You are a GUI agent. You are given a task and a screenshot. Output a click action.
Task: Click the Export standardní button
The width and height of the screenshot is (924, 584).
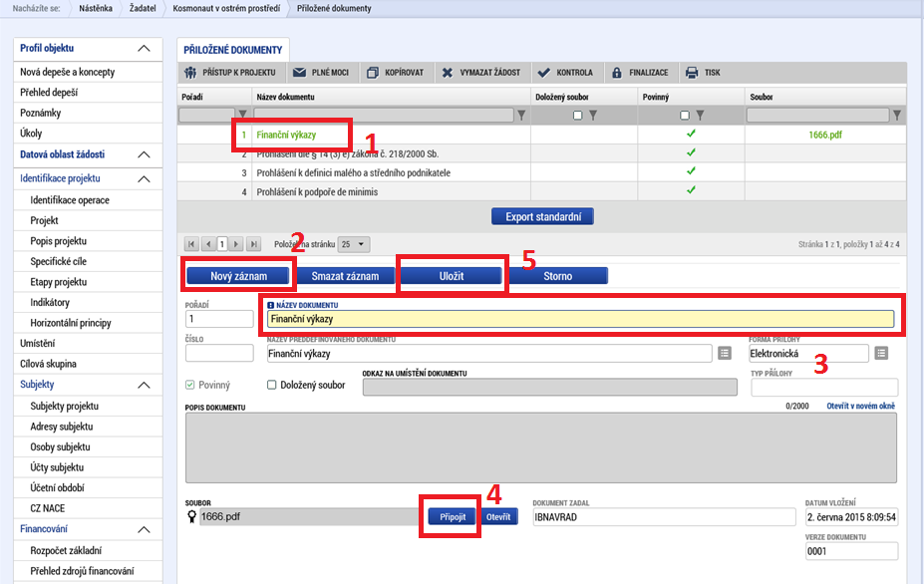542,216
